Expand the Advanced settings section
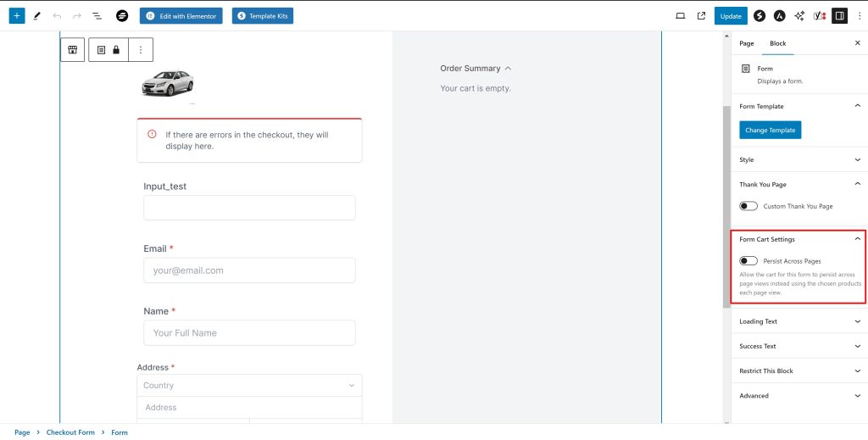 tap(798, 396)
